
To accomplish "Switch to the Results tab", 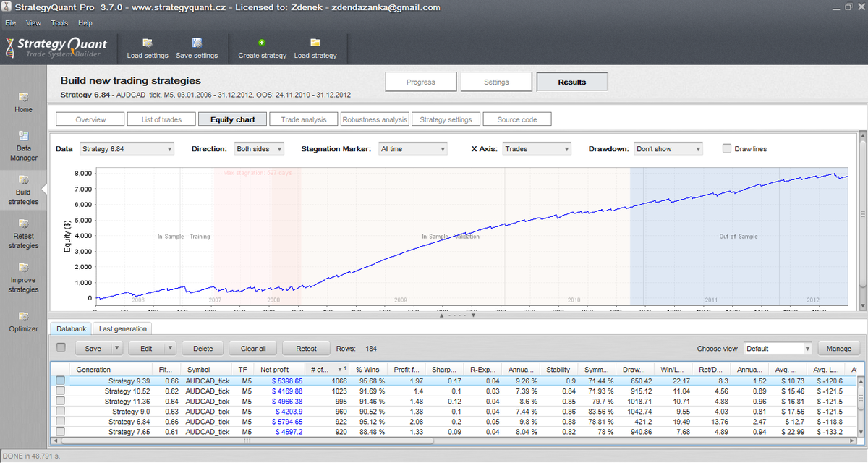I will coord(572,82).
